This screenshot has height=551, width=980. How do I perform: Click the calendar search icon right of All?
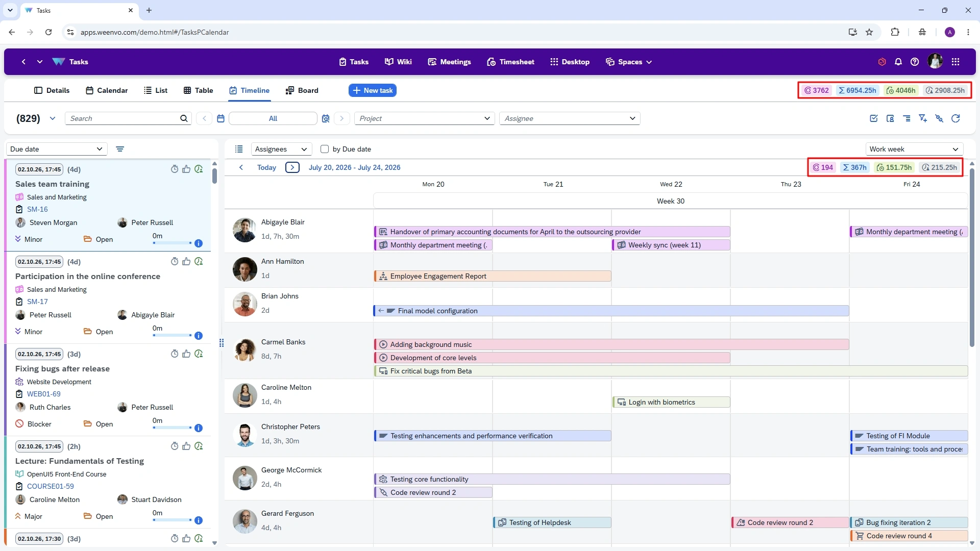point(326,118)
